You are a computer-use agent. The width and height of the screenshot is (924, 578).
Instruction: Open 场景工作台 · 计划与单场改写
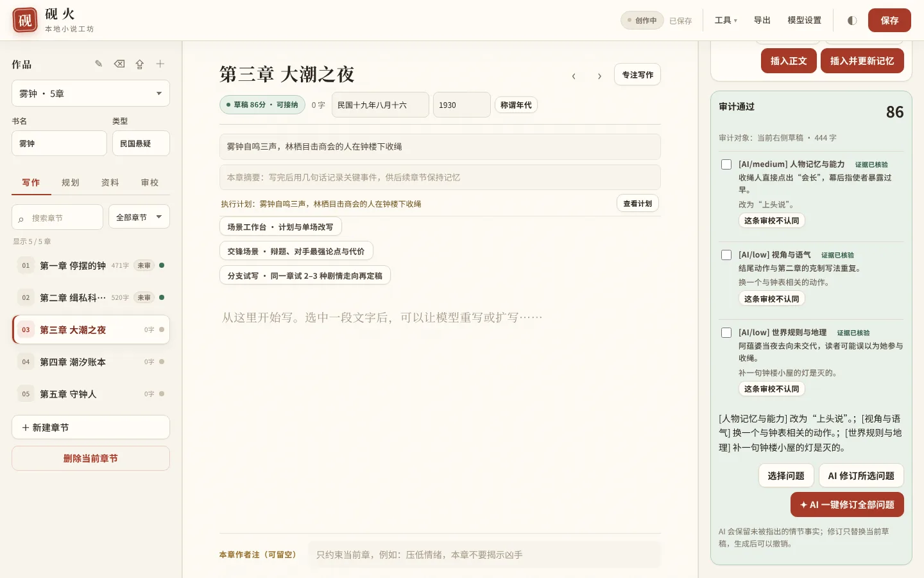tap(280, 227)
